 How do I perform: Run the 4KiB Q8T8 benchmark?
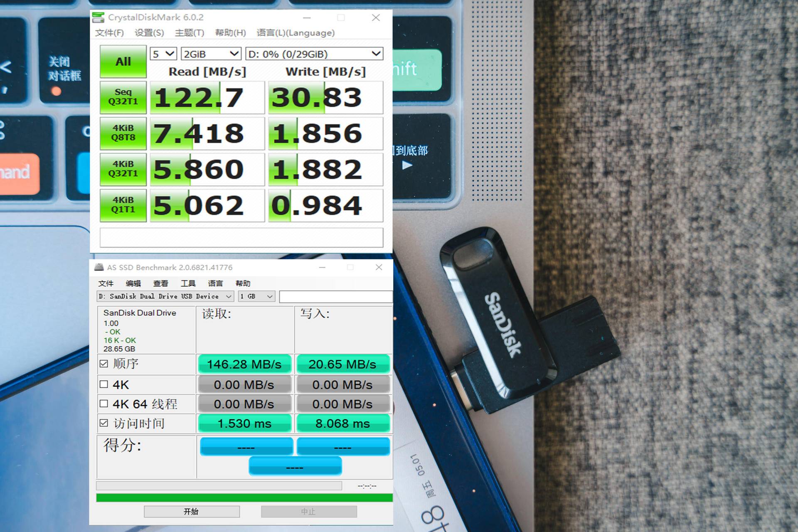pyautogui.click(x=123, y=133)
